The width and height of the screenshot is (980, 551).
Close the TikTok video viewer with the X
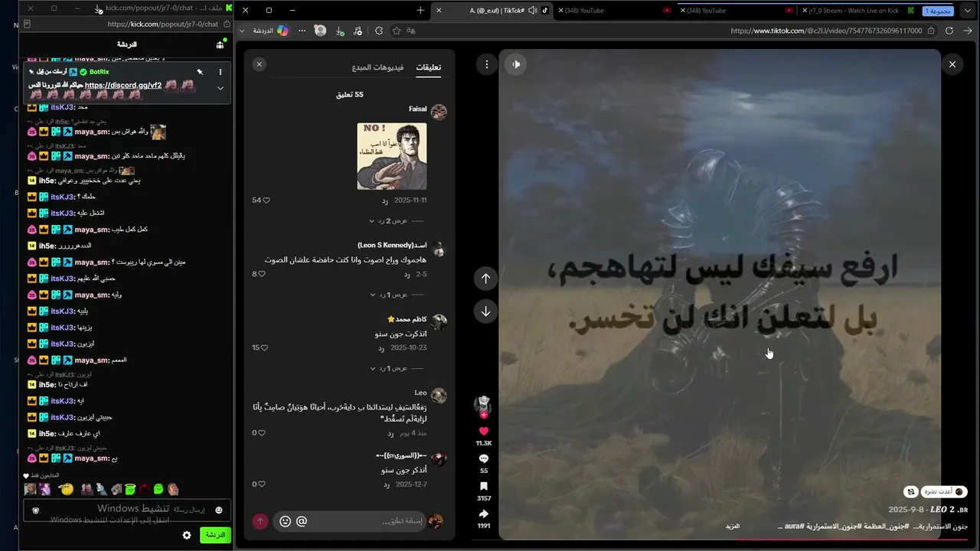952,64
